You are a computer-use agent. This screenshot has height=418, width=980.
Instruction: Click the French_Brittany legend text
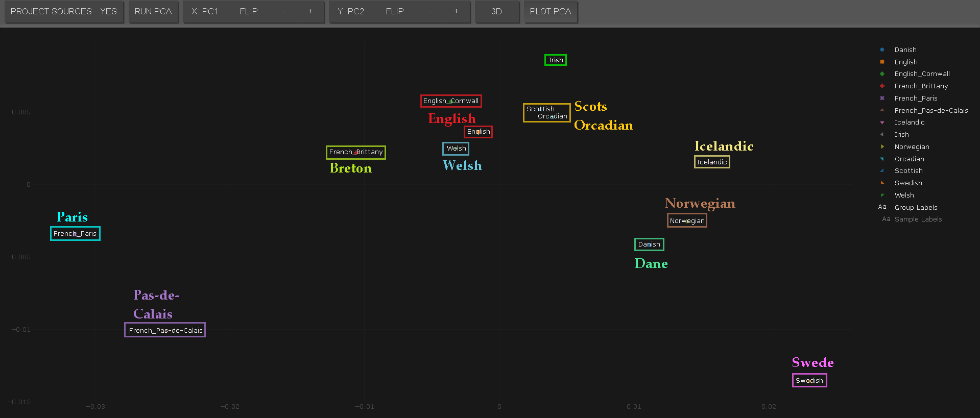tap(921, 86)
